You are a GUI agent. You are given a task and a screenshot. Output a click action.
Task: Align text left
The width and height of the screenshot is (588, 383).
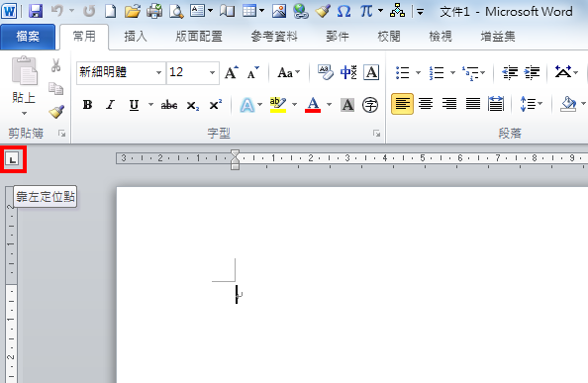click(x=402, y=104)
